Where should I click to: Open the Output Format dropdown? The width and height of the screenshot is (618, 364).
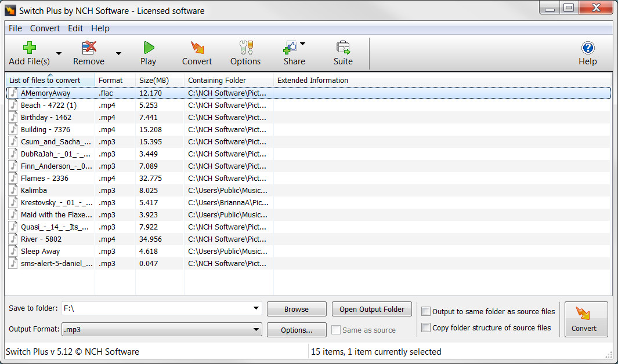(x=256, y=329)
